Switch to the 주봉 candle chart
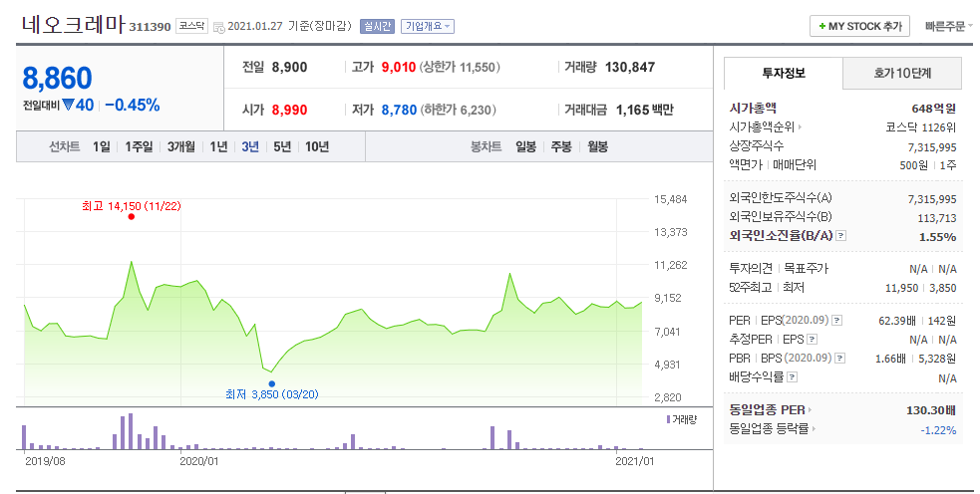Screen dimensions: 980x494 click(561, 146)
